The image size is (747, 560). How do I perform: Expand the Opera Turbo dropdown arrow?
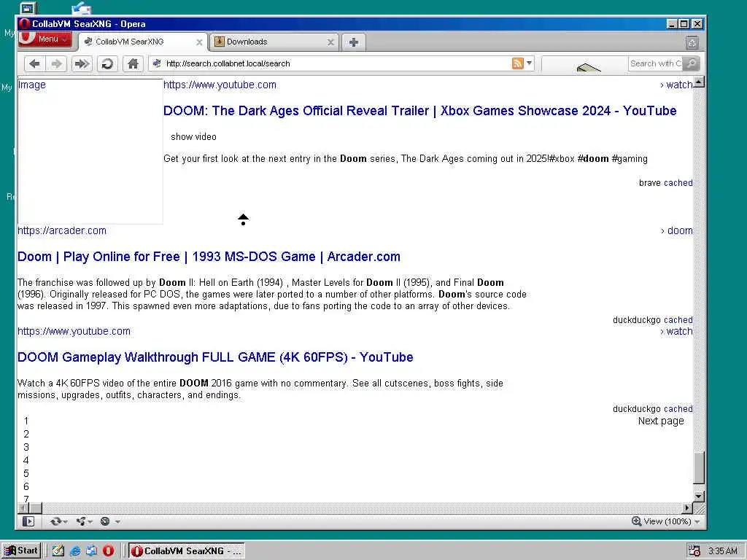117,522
